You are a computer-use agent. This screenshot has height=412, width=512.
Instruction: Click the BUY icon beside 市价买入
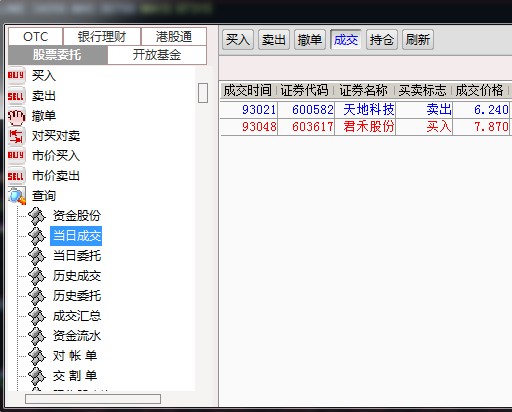click(16, 156)
